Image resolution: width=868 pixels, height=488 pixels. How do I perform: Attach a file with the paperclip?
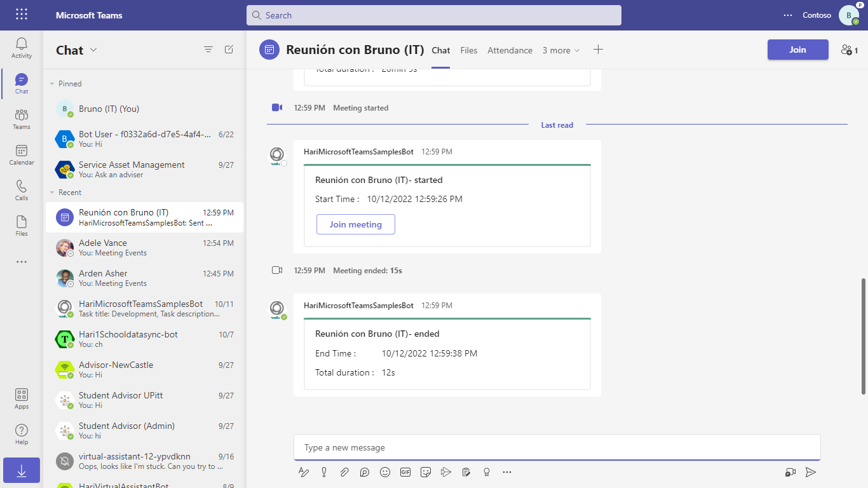pos(344,472)
